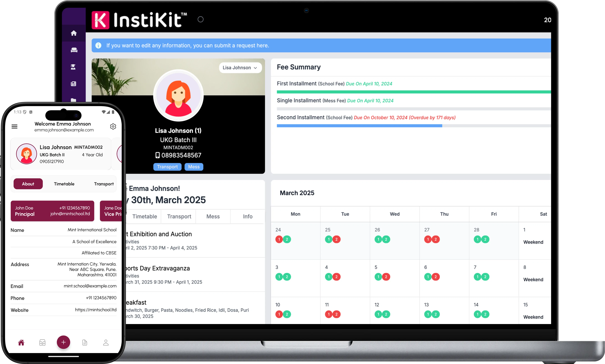Tap the document icon in phone bottom bar

pyautogui.click(x=85, y=342)
